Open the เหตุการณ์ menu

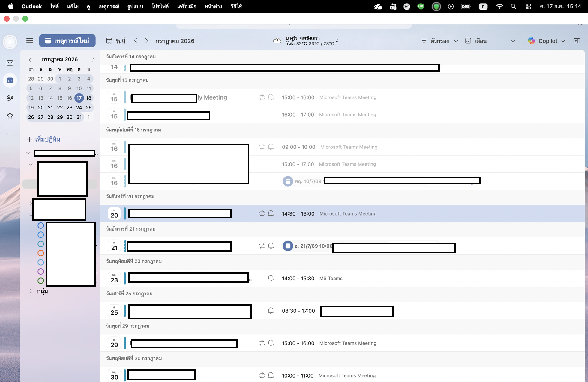[x=109, y=7]
